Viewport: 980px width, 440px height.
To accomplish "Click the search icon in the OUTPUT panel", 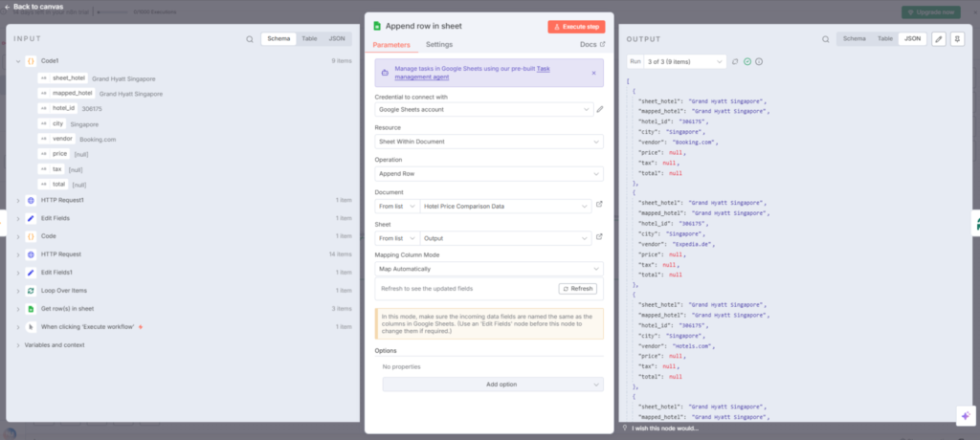I will pos(826,39).
